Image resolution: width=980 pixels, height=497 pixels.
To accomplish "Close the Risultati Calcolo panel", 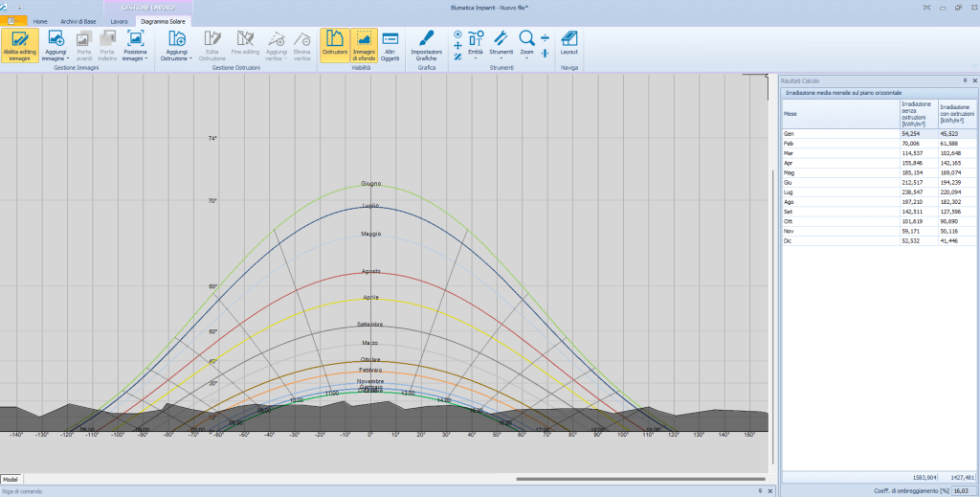I will pyautogui.click(x=973, y=80).
